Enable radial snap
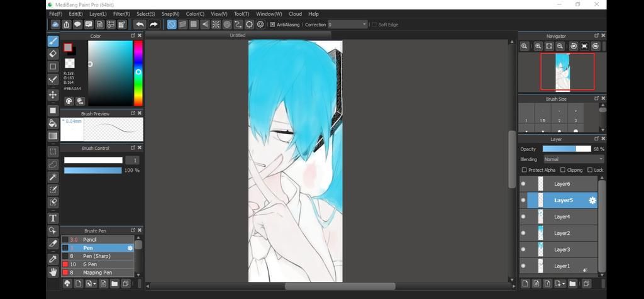The width and height of the screenshot is (644, 299). [x=216, y=25]
